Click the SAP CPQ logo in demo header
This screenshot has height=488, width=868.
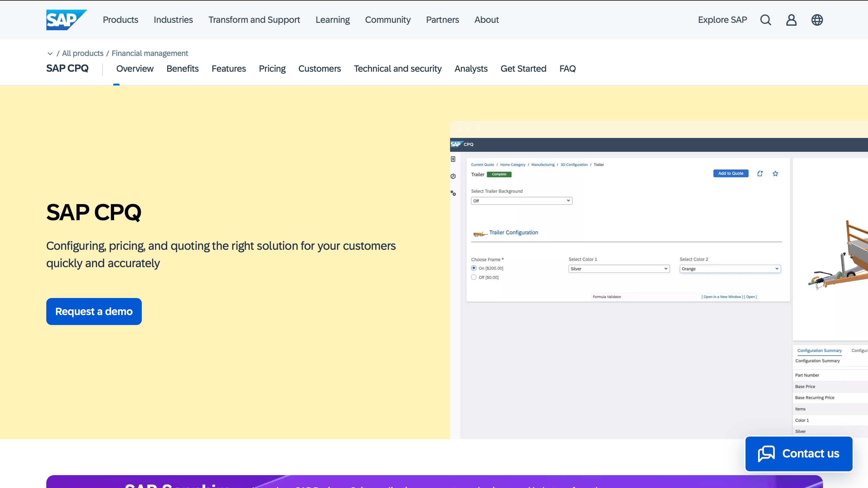point(462,144)
